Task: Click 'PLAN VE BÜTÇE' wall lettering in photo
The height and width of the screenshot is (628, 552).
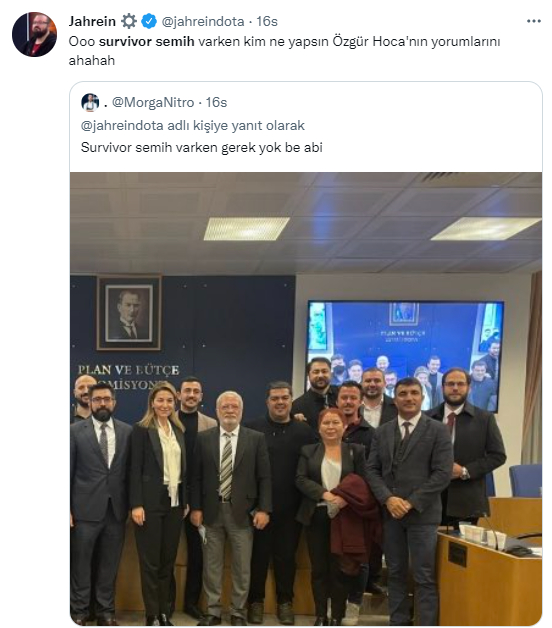Action: (128, 370)
